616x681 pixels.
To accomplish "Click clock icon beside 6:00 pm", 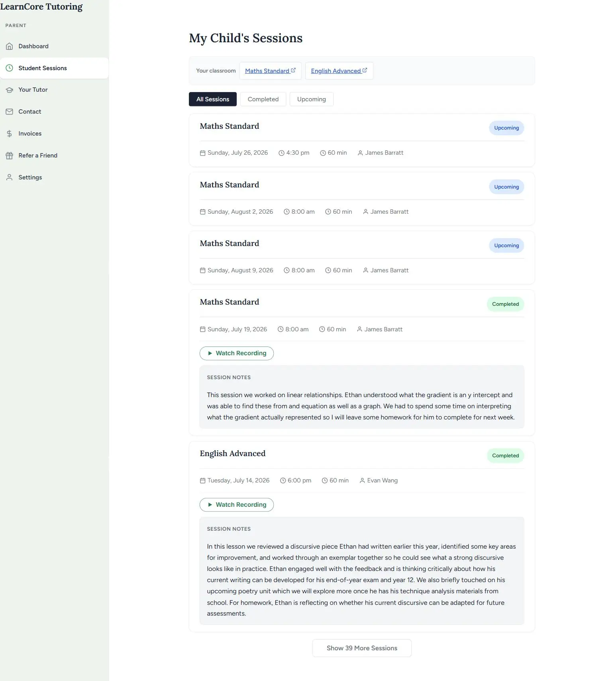I will [x=283, y=481].
